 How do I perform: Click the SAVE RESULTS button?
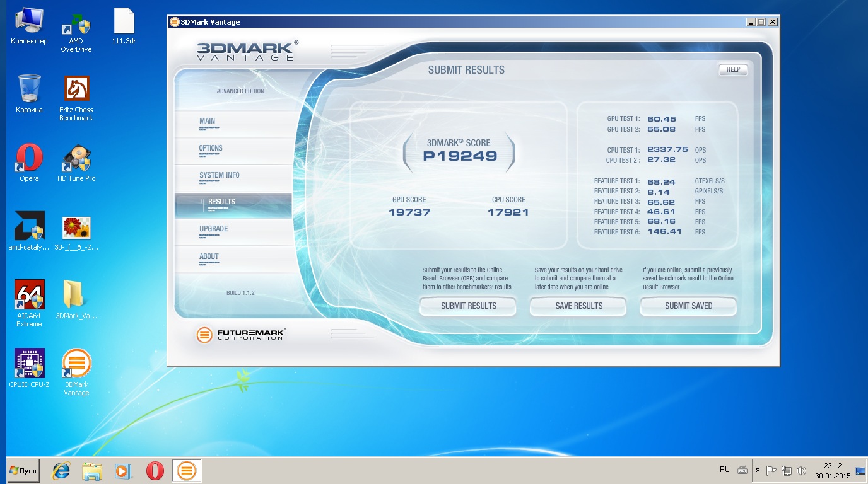tap(578, 306)
